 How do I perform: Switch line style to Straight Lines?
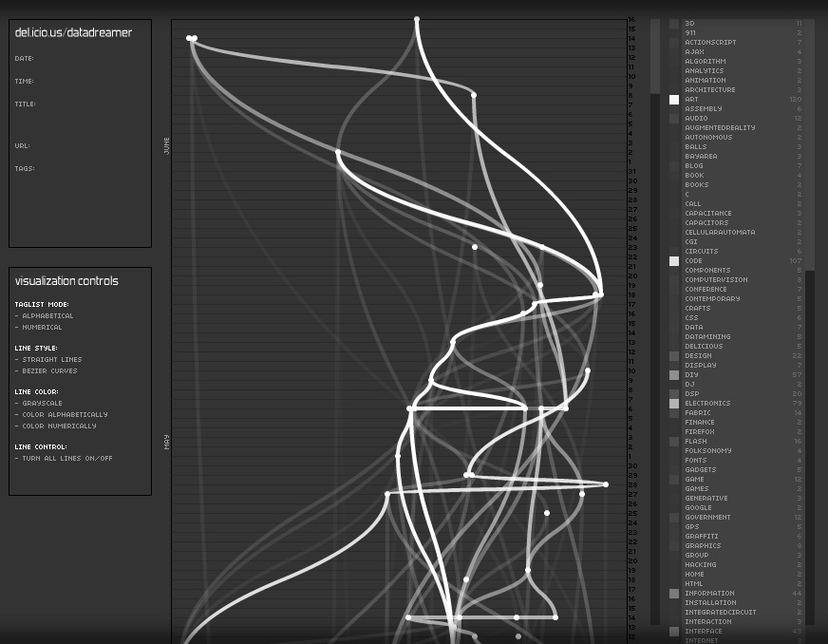[x=51, y=360]
